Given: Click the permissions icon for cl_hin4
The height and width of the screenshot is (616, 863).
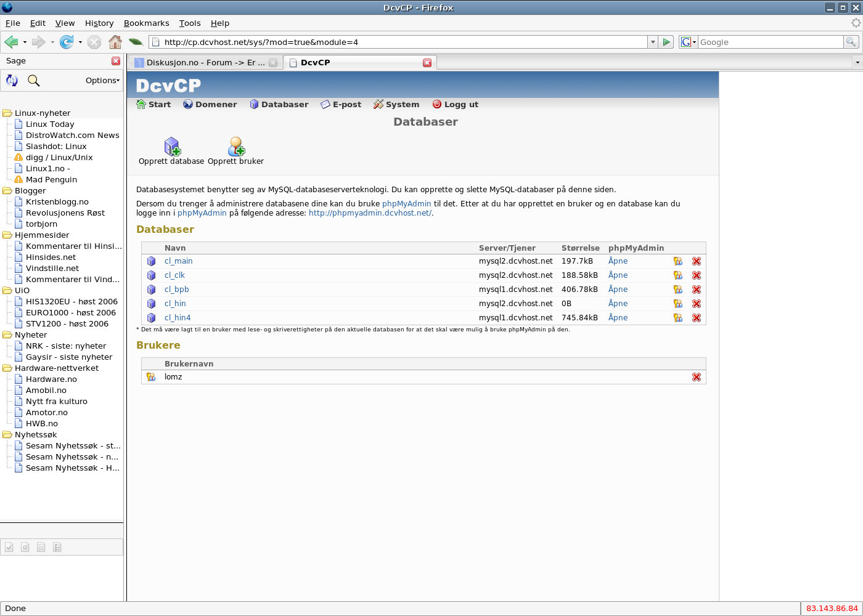Looking at the screenshot, I should point(678,318).
